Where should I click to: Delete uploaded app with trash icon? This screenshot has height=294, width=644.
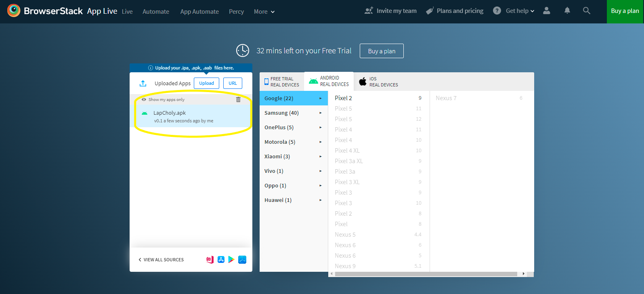coord(238,99)
